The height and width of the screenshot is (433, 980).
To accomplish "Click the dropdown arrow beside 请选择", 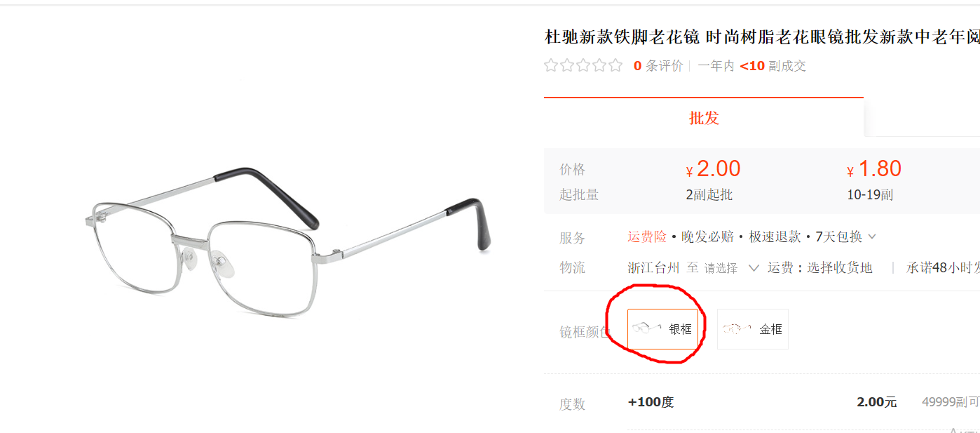I will point(754,267).
